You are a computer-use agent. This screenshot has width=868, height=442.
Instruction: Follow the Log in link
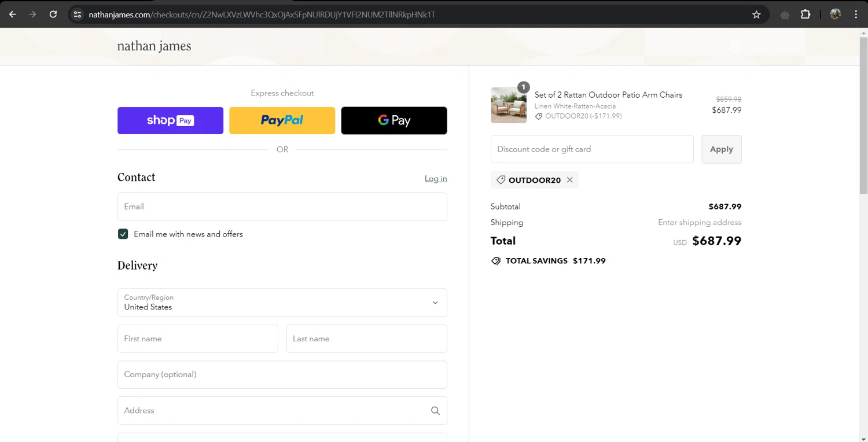[436, 179]
